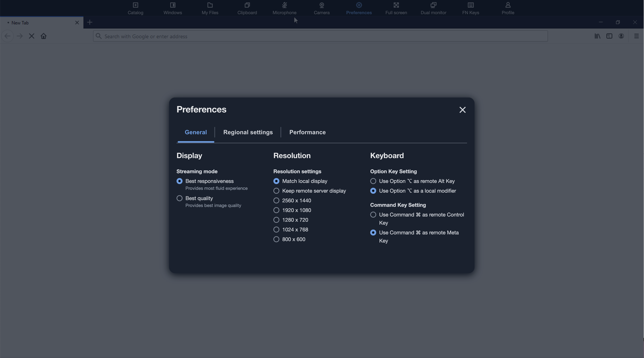Choose 1920 x 1080 resolution
The image size is (644, 358).
pos(276,210)
